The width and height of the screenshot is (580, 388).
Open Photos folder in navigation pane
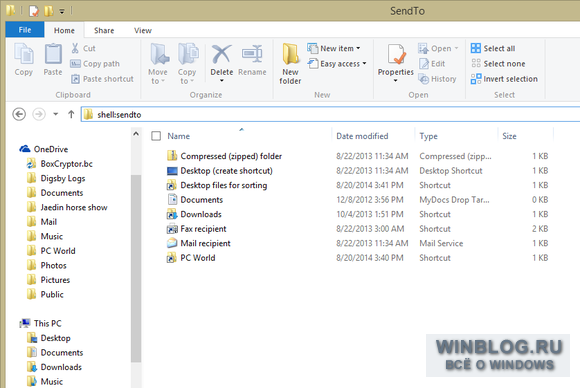point(47,266)
